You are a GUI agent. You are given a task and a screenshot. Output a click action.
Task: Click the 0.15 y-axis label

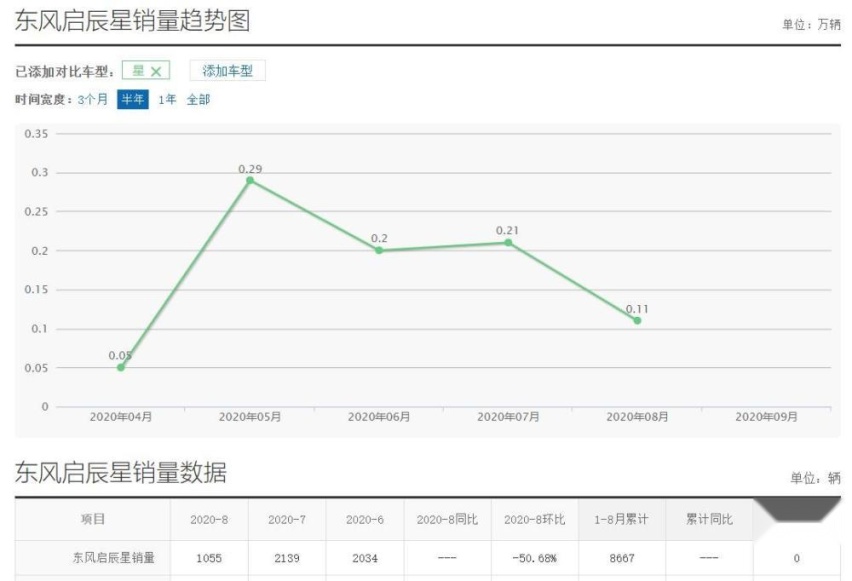36,290
